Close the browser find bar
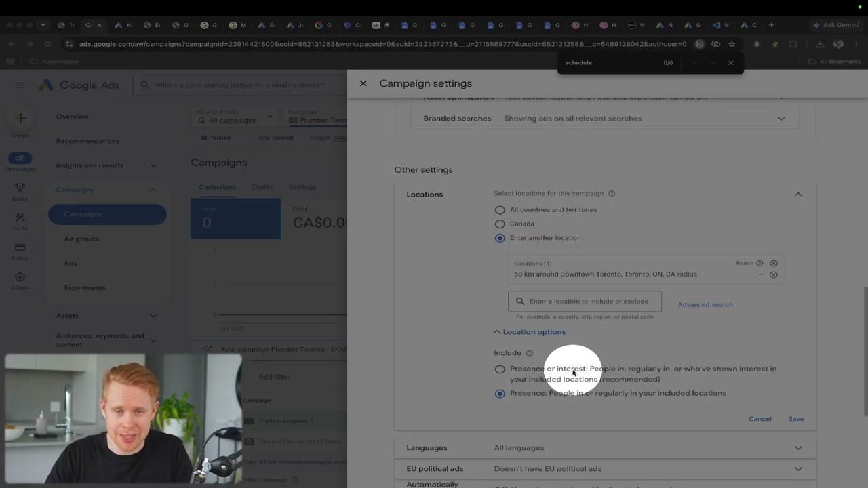Screen dimensions: 868x488 click(x=730, y=63)
